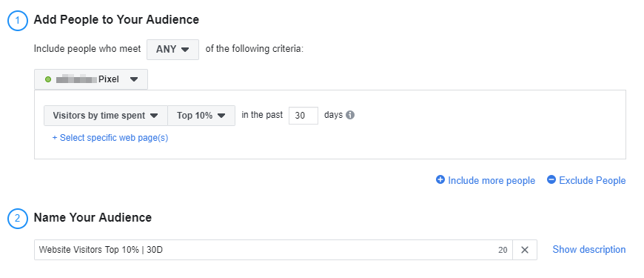Screen dimensions: 644x278
Task: Click Select specific web page(s) link
Action: (x=110, y=138)
